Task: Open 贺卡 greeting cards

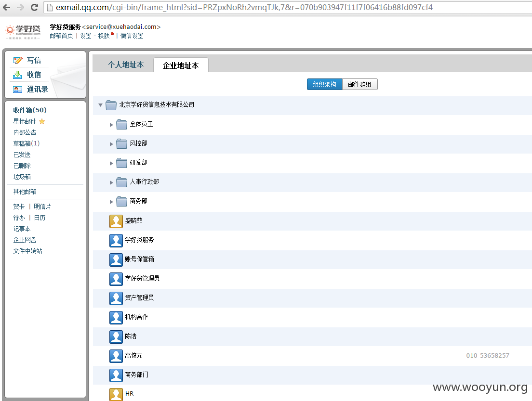Action: pos(19,207)
